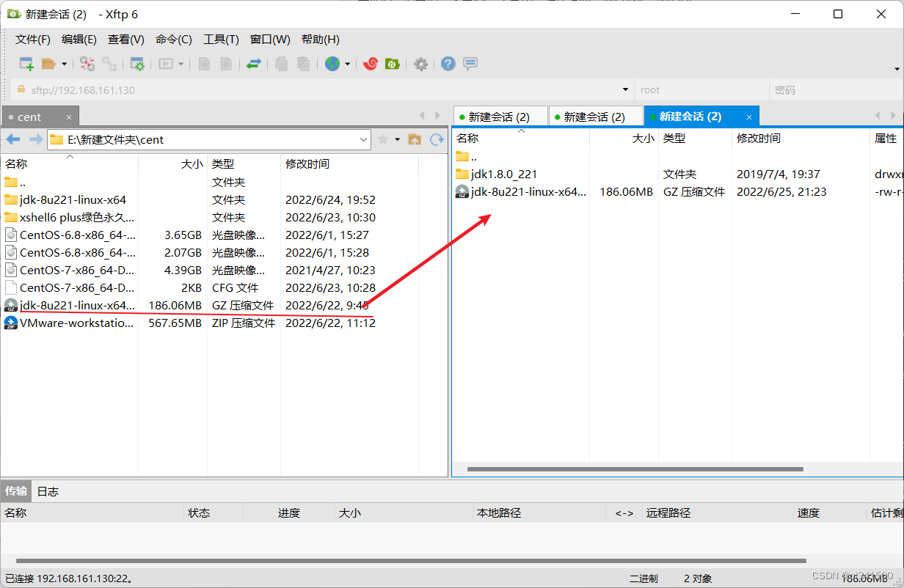Go forward in local pane navigation
This screenshot has height=588, width=904.
point(35,139)
